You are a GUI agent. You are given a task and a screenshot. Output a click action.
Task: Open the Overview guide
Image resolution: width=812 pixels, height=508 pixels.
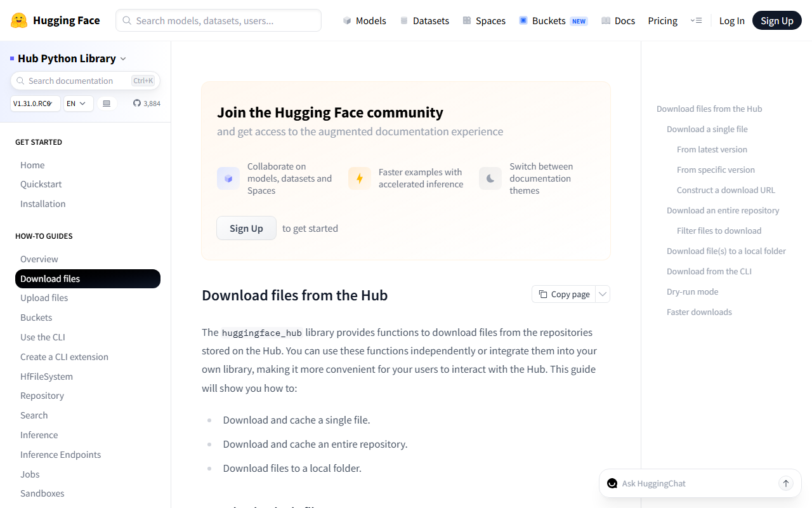39,259
